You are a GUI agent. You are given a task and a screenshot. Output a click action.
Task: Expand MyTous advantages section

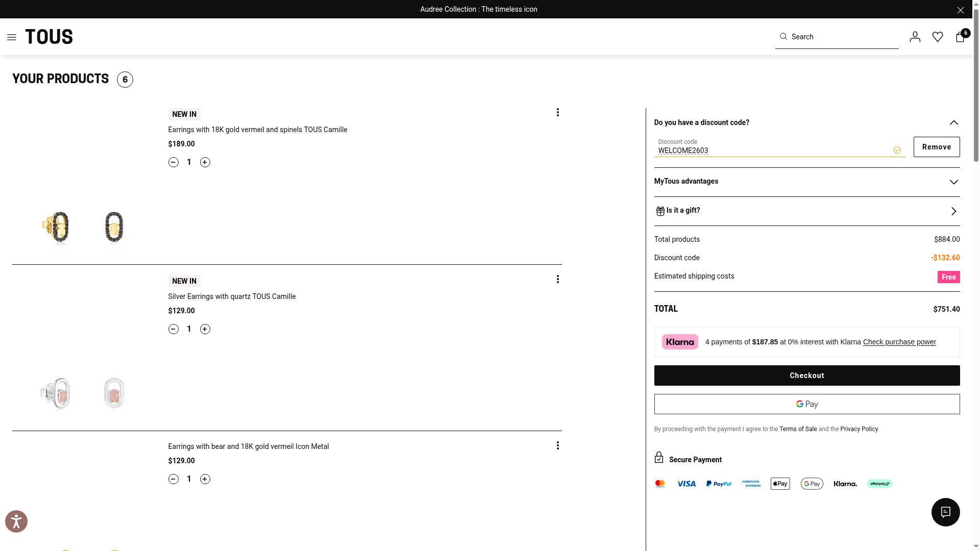click(953, 182)
